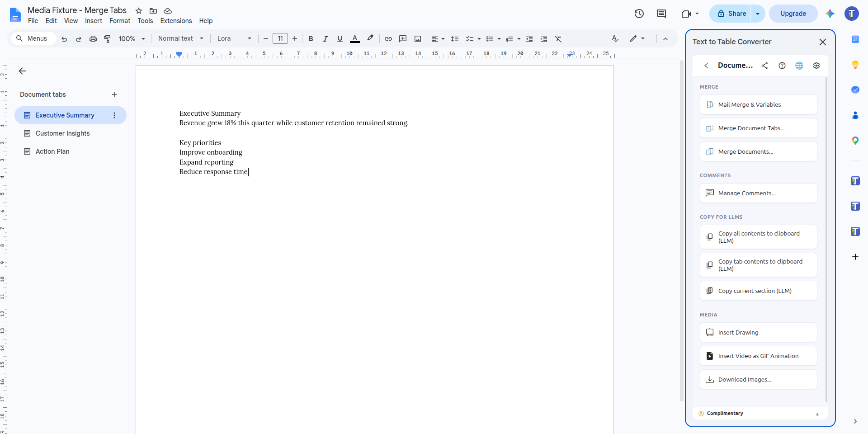This screenshot has width=868, height=434.
Task: Collapse the toolbar with chevron up
Action: pyautogui.click(x=665, y=39)
